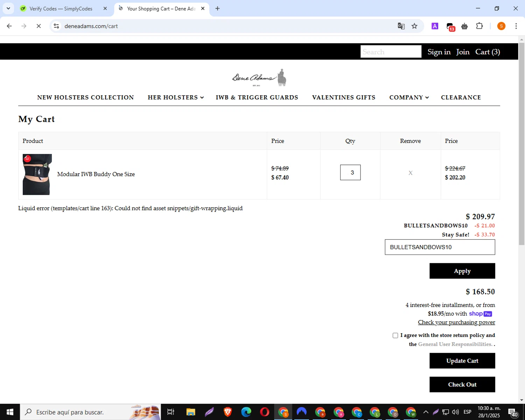Click the Modular IWB Buddy product thumbnail

click(37, 174)
